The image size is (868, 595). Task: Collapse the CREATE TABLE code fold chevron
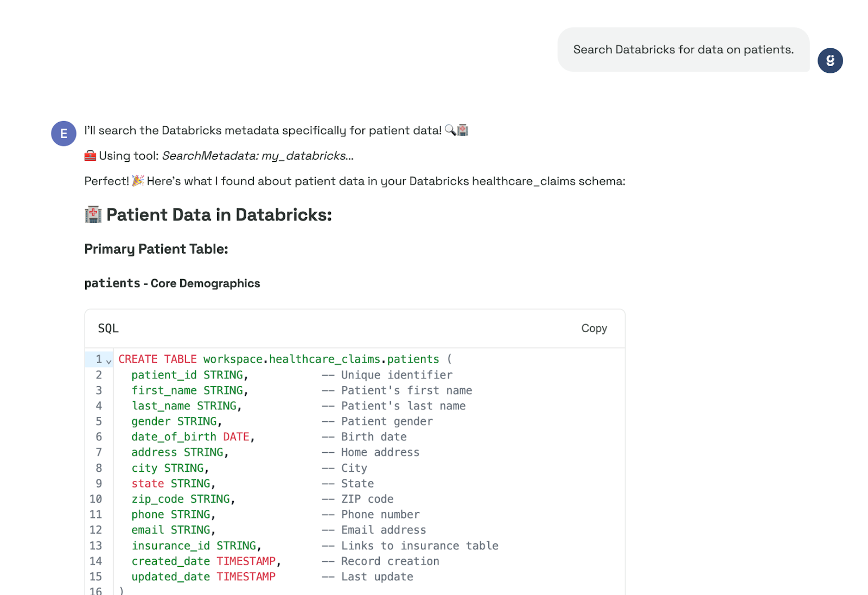click(x=109, y=361)
